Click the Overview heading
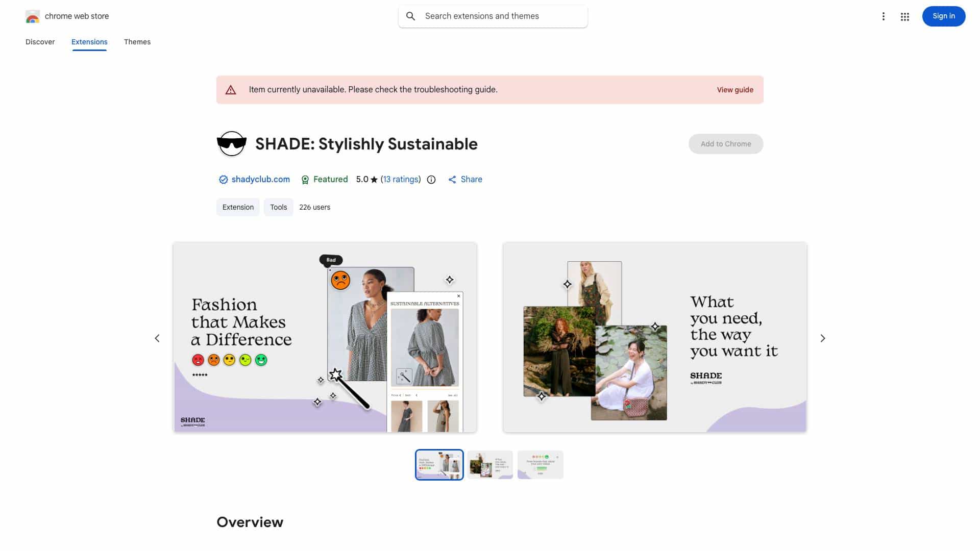980x551 pixels. click(x=250, y=522)
